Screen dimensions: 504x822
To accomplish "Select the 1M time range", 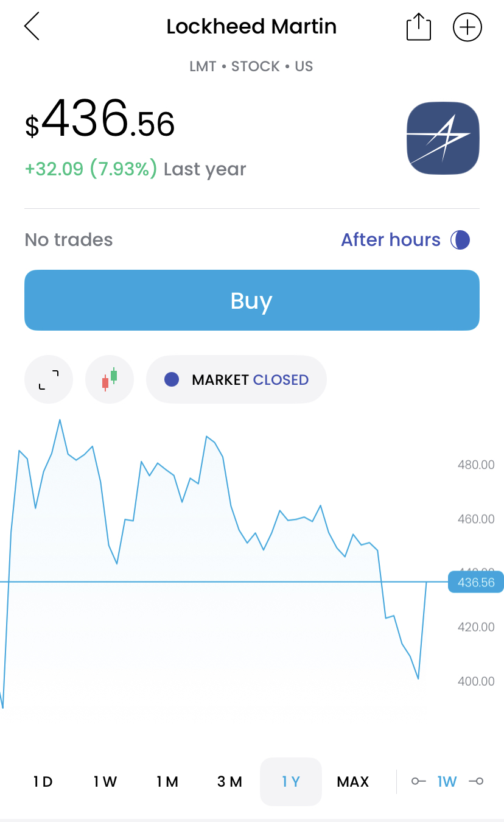I will pyautogui.click(x=167, y=781).
